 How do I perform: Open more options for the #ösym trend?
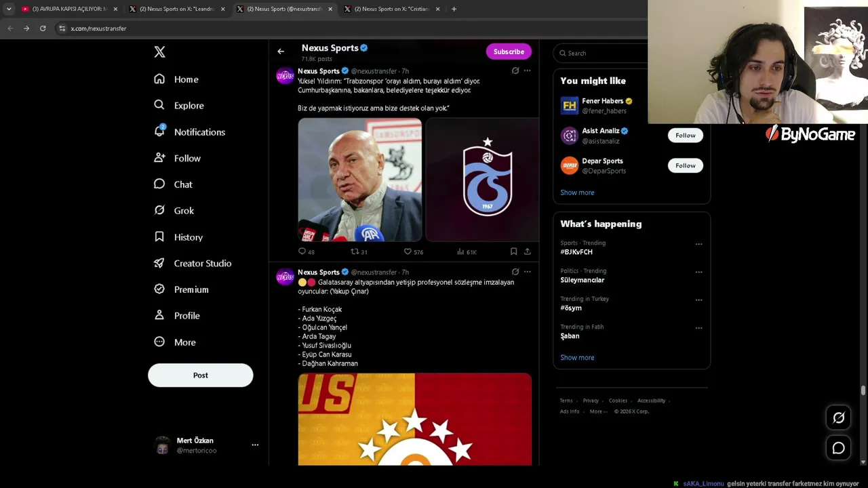pos(698,300)
